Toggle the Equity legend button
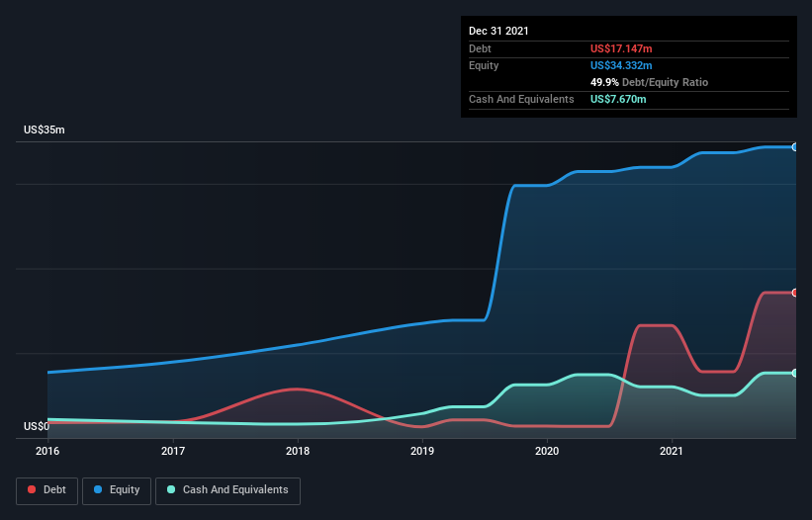 (x=117, y=490)
